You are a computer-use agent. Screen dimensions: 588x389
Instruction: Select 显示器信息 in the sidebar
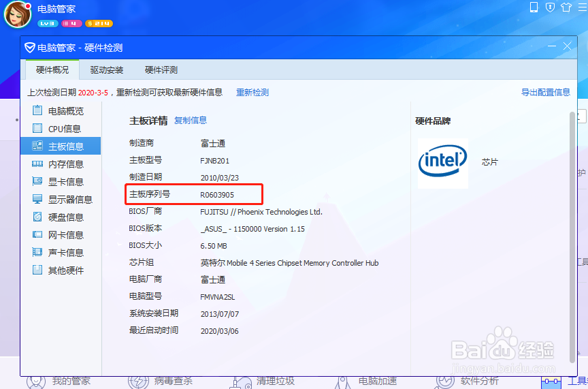pyautogui.click(x=61, y=200)
